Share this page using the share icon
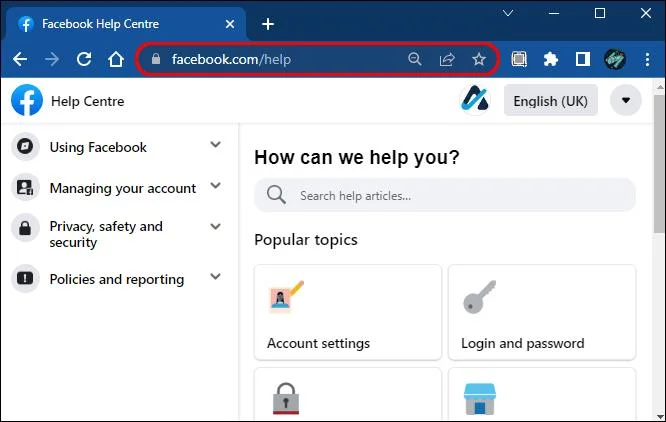Screen dimensions: 666x422 [447, 59]
